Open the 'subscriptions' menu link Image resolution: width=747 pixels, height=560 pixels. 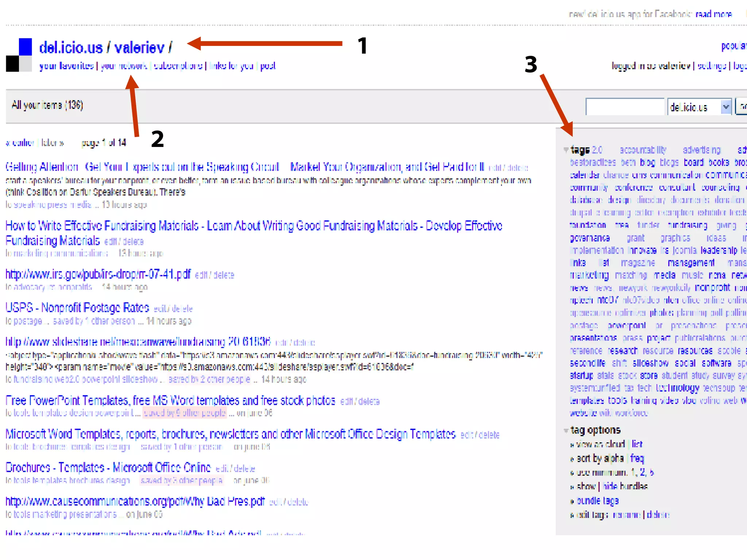[178, 66]
